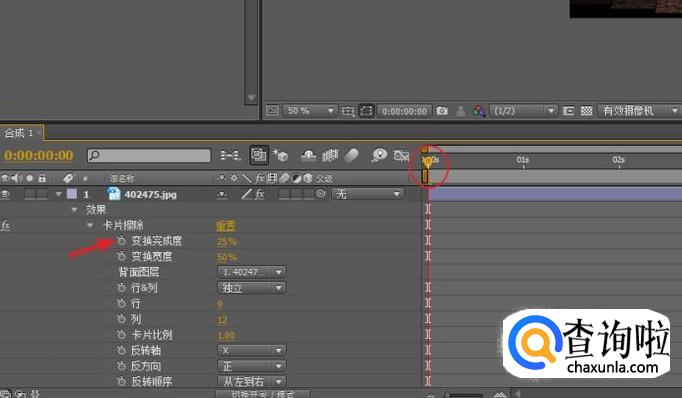Click the 01s mark on time ruler
The height and width of the screenshot is (398, 682).
pyautogui.click(x=522, y=160)
